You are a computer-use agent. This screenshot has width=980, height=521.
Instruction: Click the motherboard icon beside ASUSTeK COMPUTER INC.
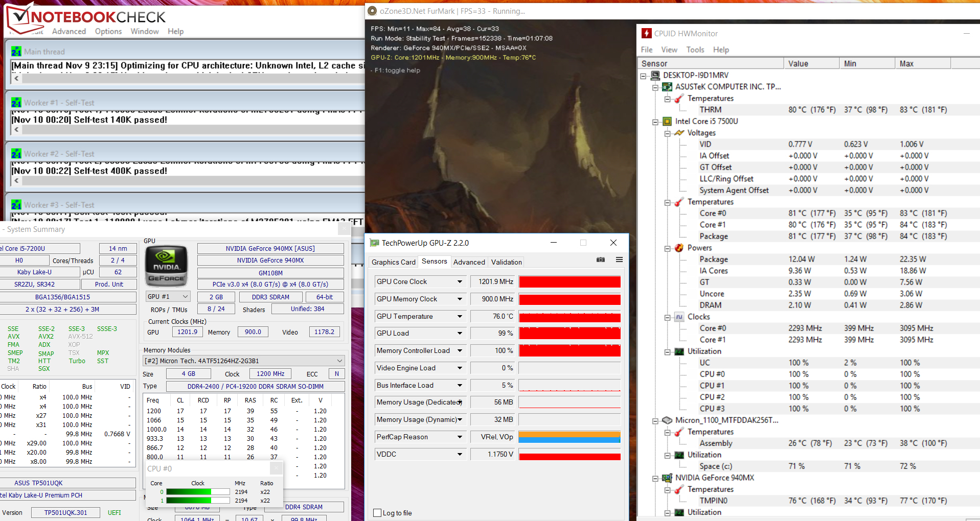coord(667,87)
